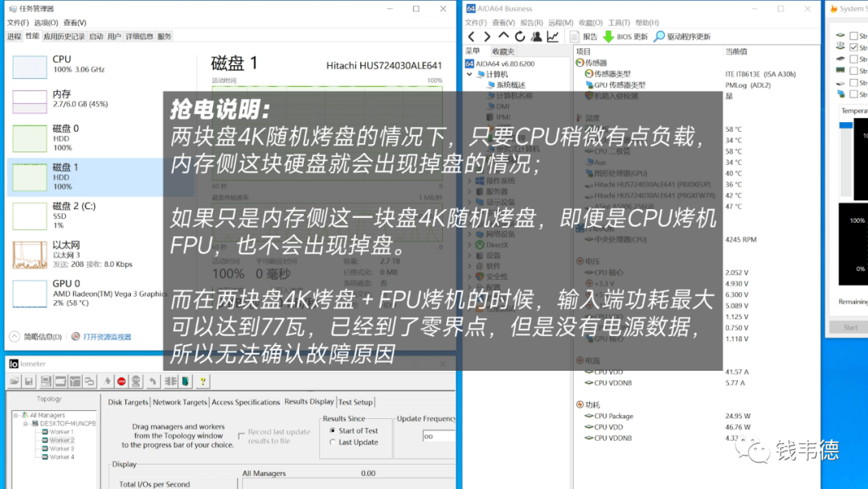The height and width of the screenshot is (489, 868).
Task: Go back in AIDA64 toolbar
Action: click(x=471, y=36)
